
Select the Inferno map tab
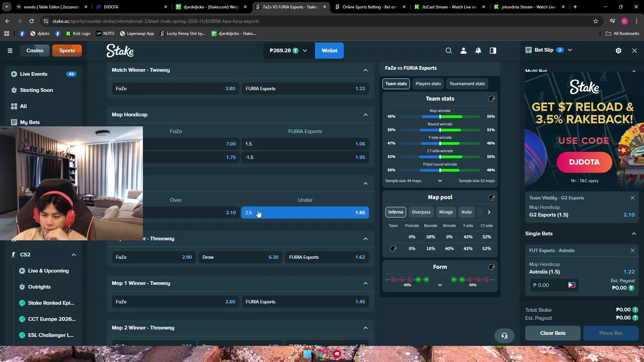point(395,212)
